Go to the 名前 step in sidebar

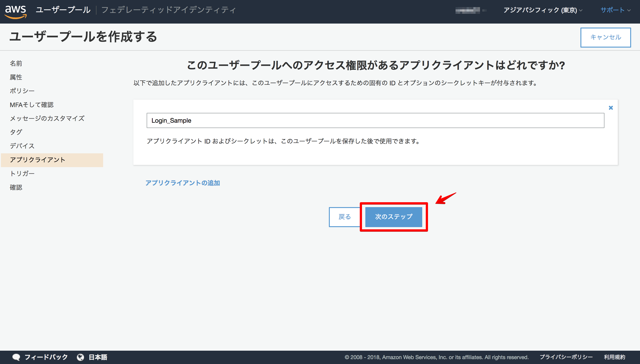click(x=16, y=64)
